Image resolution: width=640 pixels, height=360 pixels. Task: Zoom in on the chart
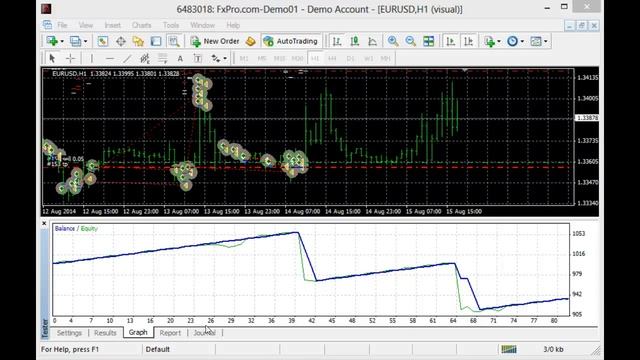point(393,41)
